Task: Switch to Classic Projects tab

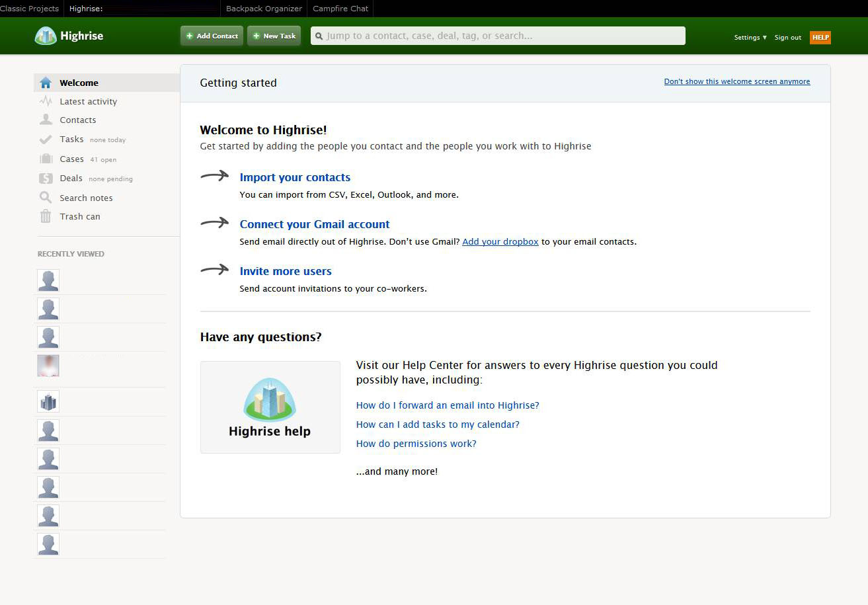Action: point(30,9)
